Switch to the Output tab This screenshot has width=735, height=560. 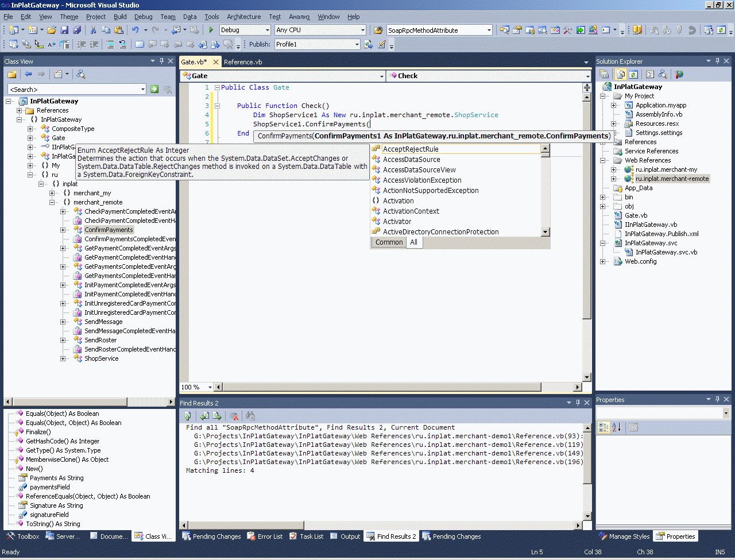pyautogui.click(x=346, y=536)
